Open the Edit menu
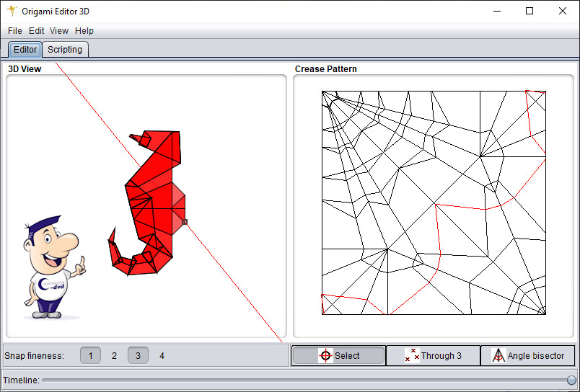Image resolution: width=580 pixels, height=392 pixels. 36,31
